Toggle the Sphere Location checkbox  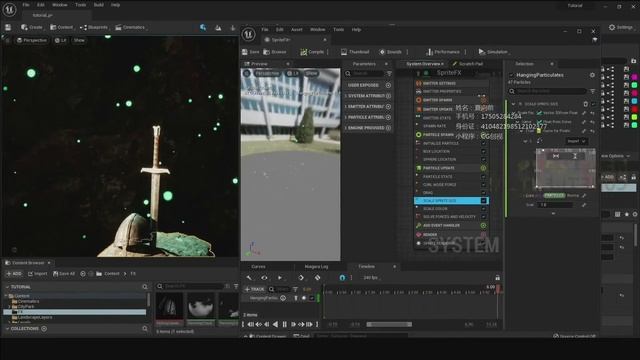tap(483, 159)
